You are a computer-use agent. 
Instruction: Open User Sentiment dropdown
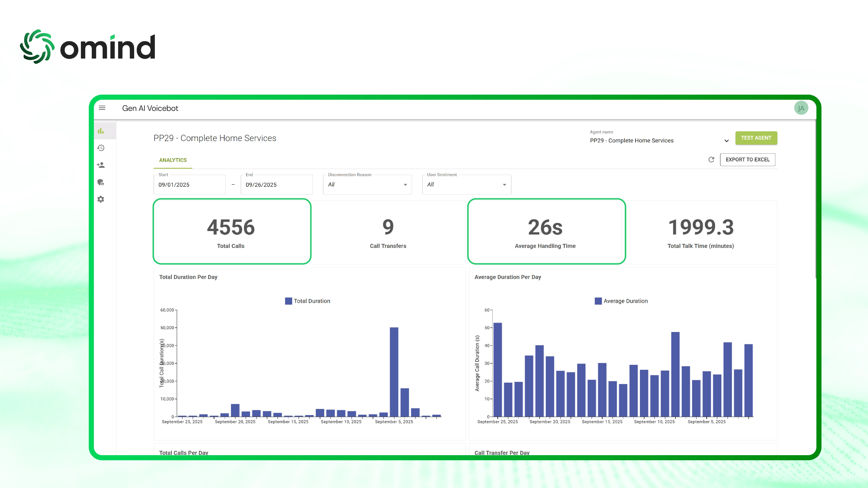(466, 184)
